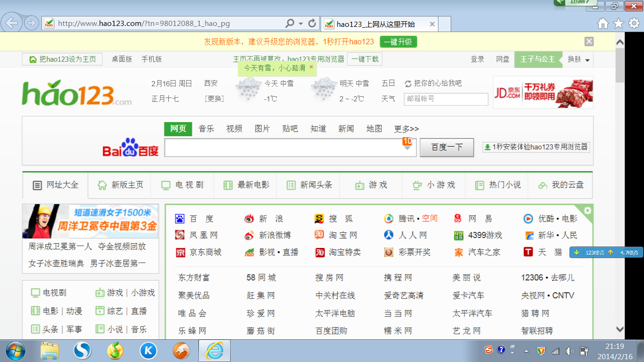The image size is (644, 362).
Task: Open Windows Start orb
Action: (x=17, y=350)
